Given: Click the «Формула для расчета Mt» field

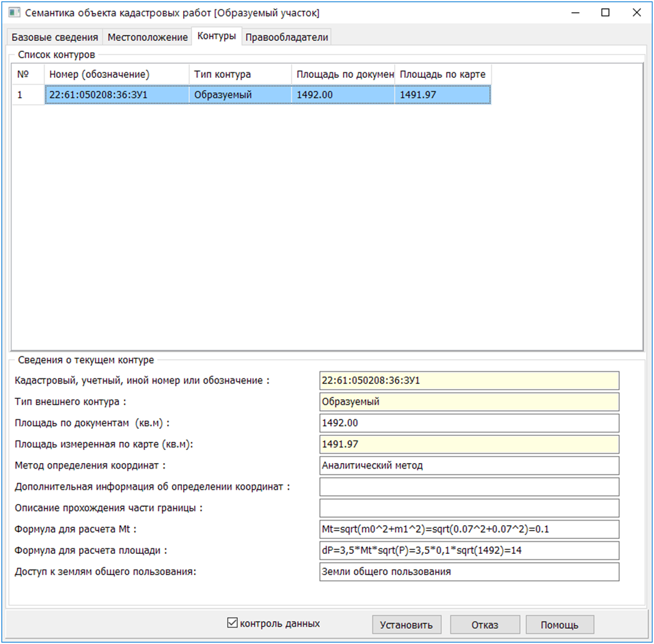Looking at the screenshot, I should click(469, 529).
